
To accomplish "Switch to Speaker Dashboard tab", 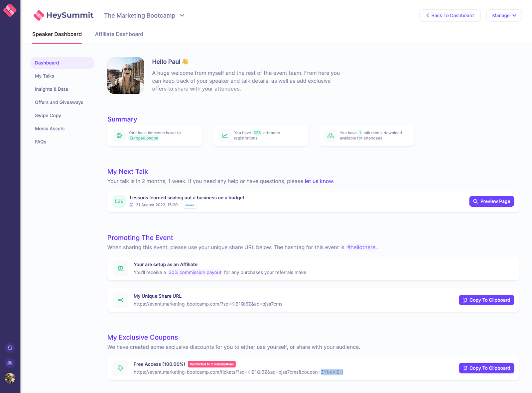I will coord(57,34).
